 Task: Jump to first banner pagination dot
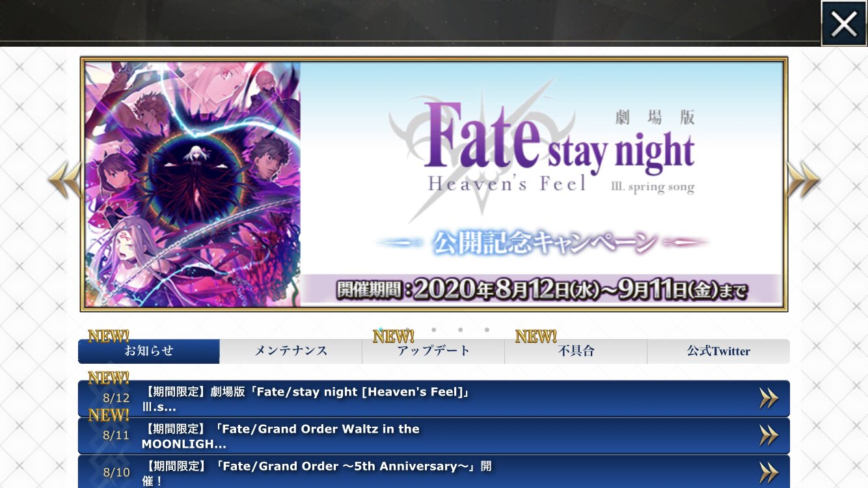[x=381, y=330]
